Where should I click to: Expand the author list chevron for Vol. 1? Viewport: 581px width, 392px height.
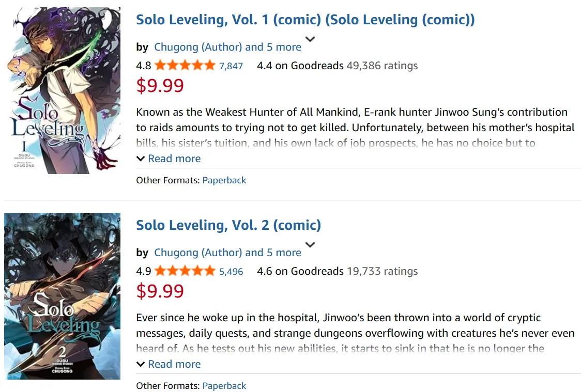pyautogui.click(x=310, y=39)
